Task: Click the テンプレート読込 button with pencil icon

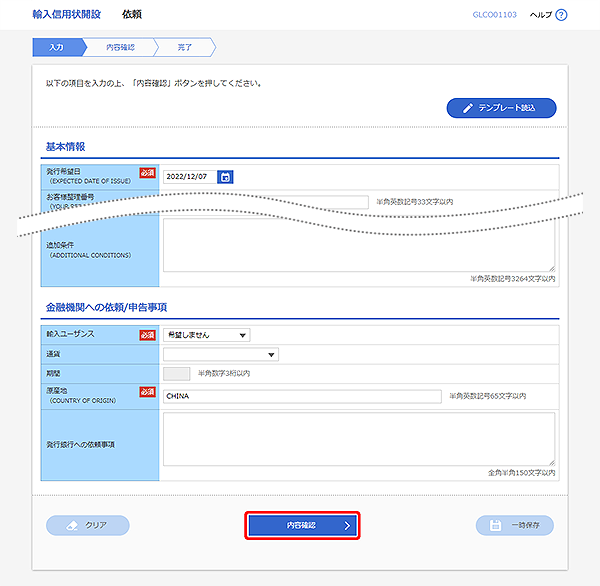Action: 501,108
